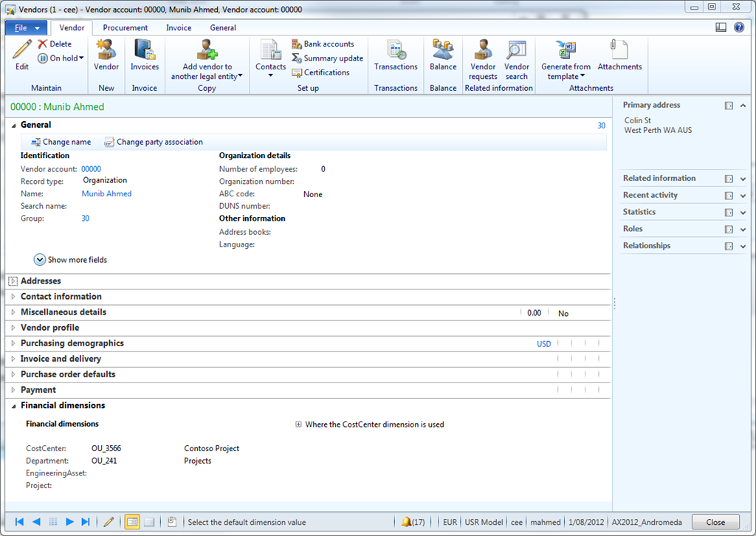The height and width of the screenshot is (536, 756).
Task: Create a new Vendor
Action: (106, 55)
